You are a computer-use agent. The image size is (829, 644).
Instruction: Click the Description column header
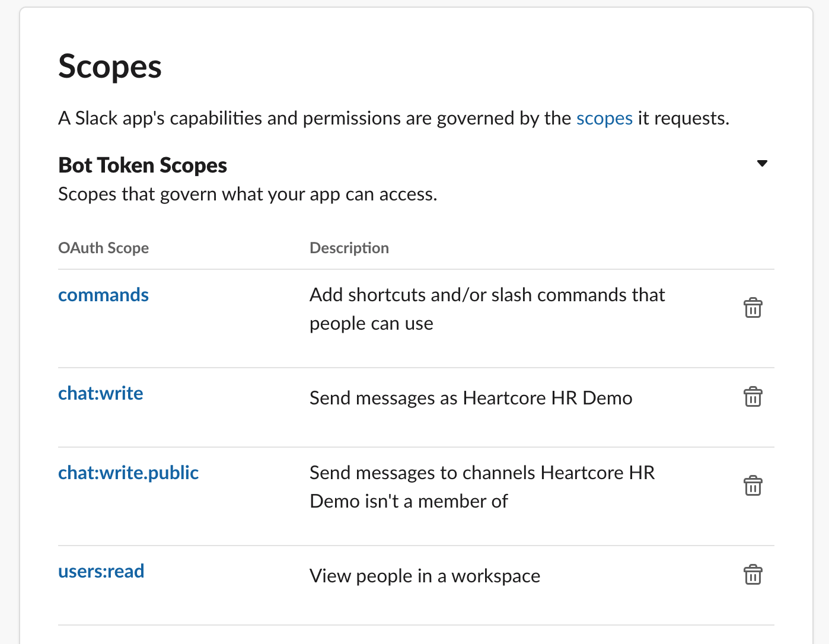[x=349, y=248]
